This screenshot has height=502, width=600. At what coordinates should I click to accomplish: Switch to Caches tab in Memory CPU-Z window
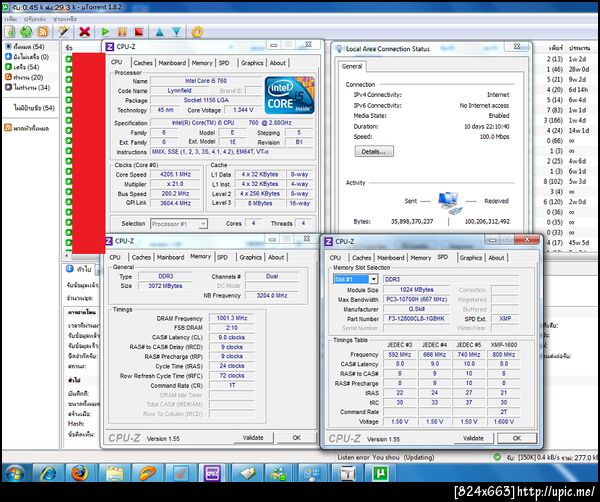point(143,257)
